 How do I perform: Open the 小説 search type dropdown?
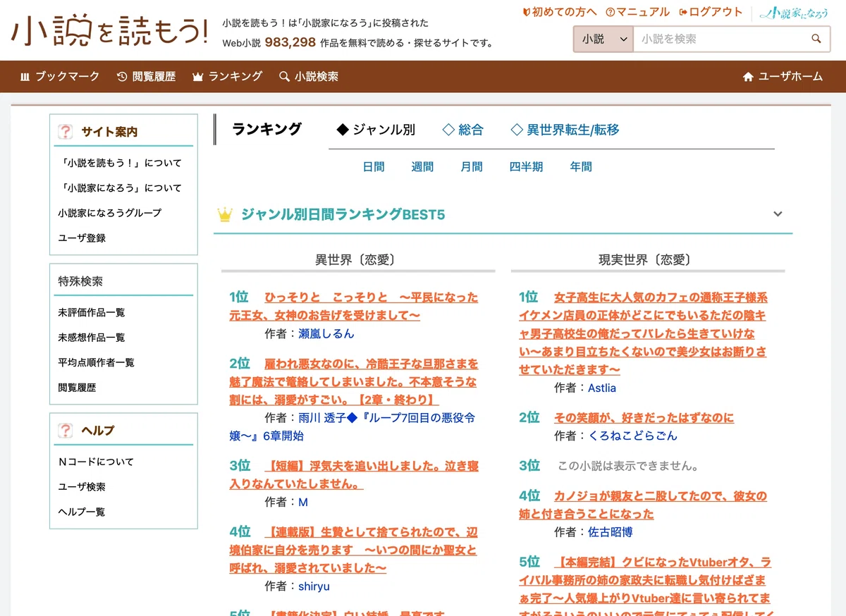pos(603,39)
